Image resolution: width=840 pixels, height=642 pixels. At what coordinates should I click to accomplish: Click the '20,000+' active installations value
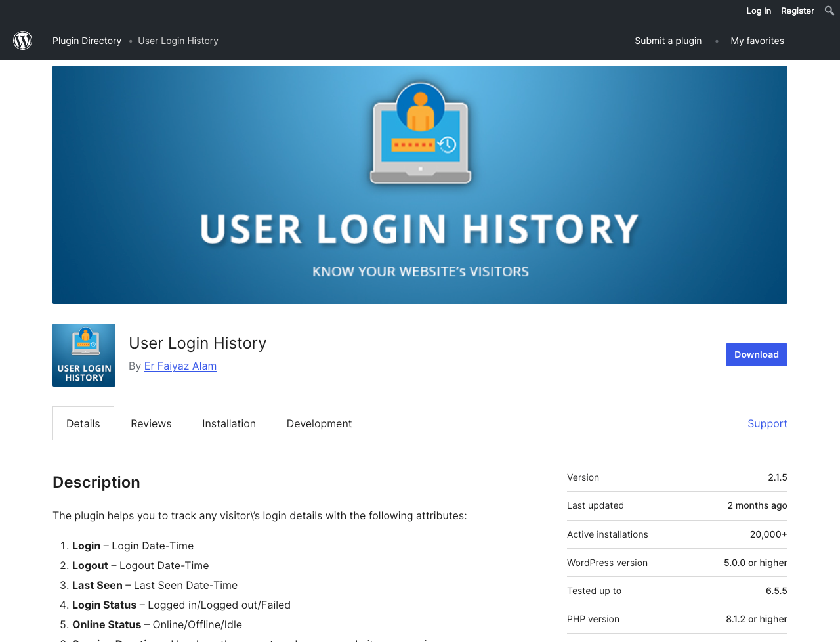tap(768, 534)
